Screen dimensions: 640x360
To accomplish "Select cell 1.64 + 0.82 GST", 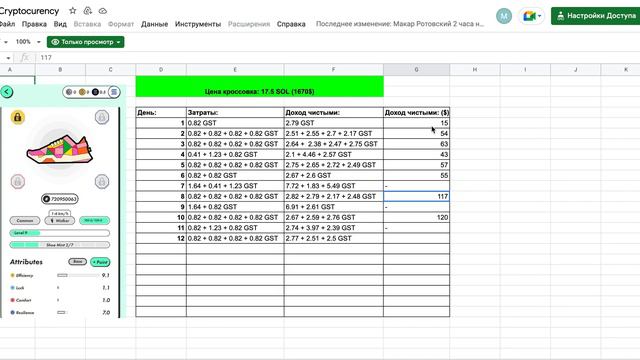I will (235, 207).
